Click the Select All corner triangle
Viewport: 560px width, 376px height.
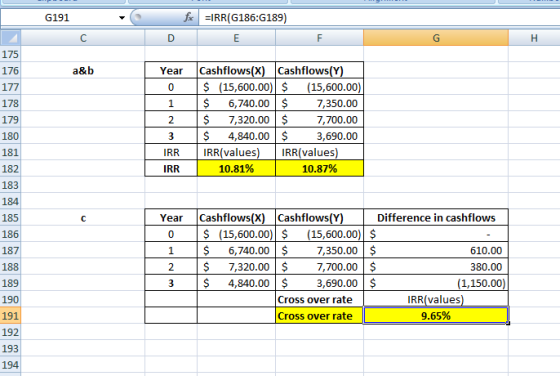[11, 38]
